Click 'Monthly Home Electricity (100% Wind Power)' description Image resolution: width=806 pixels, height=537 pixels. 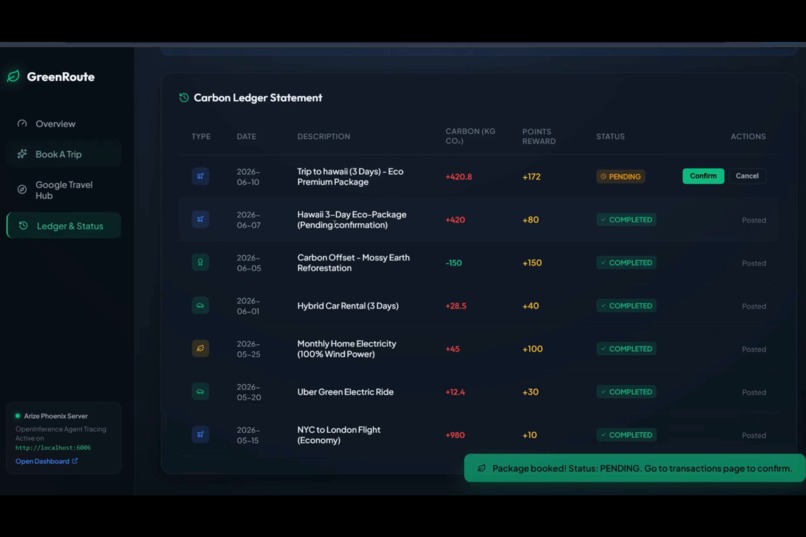click(x=346, y=348)
